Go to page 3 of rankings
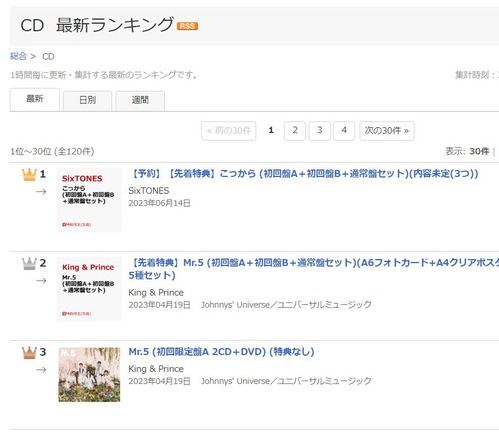This screenshot has width=499, height=432. pos(319,131)
